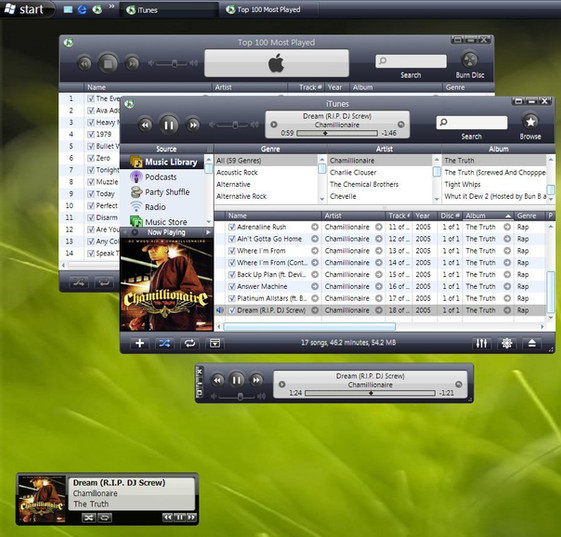This screenshot has width=561, height=537.
Task: Click next track on the desktop album widget
Action: tap(191, 517)
